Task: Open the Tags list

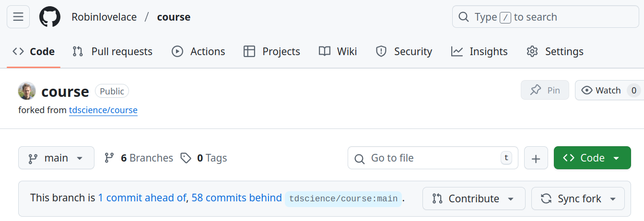Action: point(204,158)
